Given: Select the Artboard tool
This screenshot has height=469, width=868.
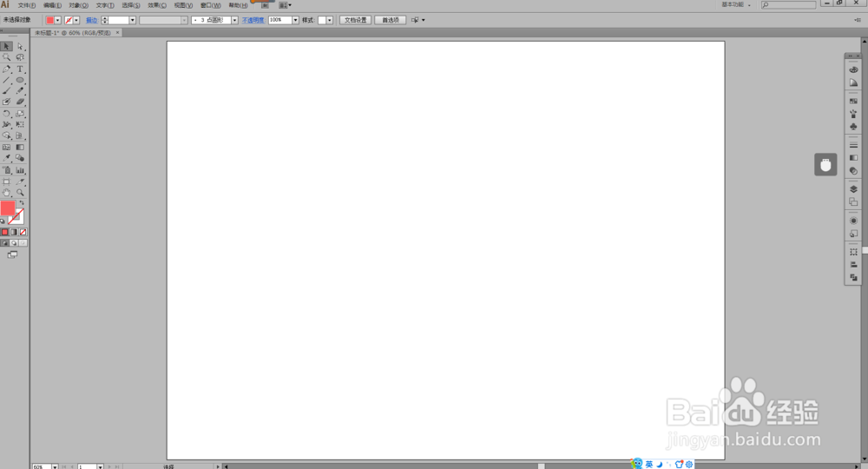Looking at the screenshot, I should tap(7, 182).
